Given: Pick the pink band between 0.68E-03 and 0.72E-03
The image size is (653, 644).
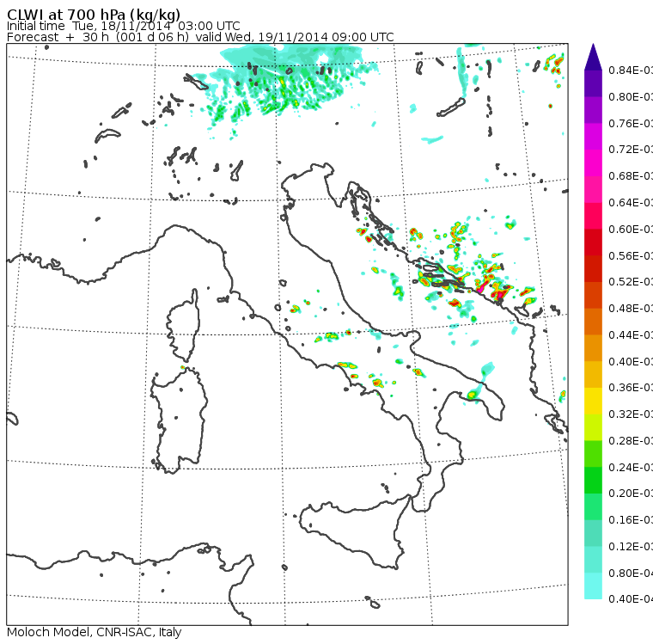Looking at the screenshot, I should point(593,163).
